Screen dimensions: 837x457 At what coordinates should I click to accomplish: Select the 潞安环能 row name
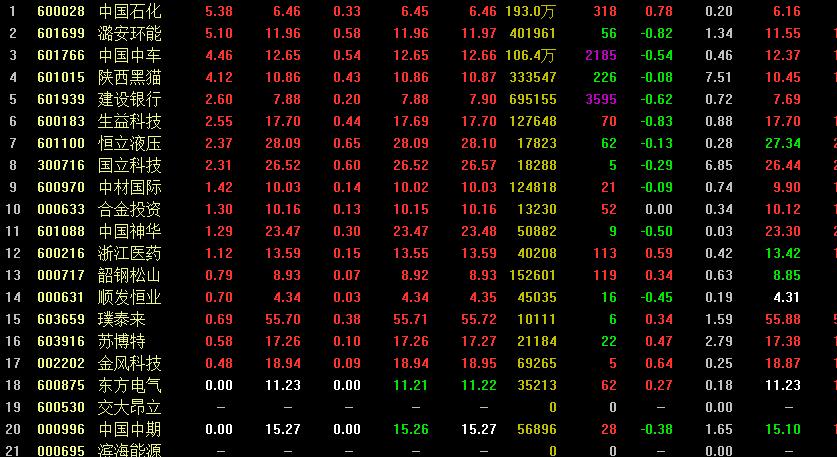(129, 33)
